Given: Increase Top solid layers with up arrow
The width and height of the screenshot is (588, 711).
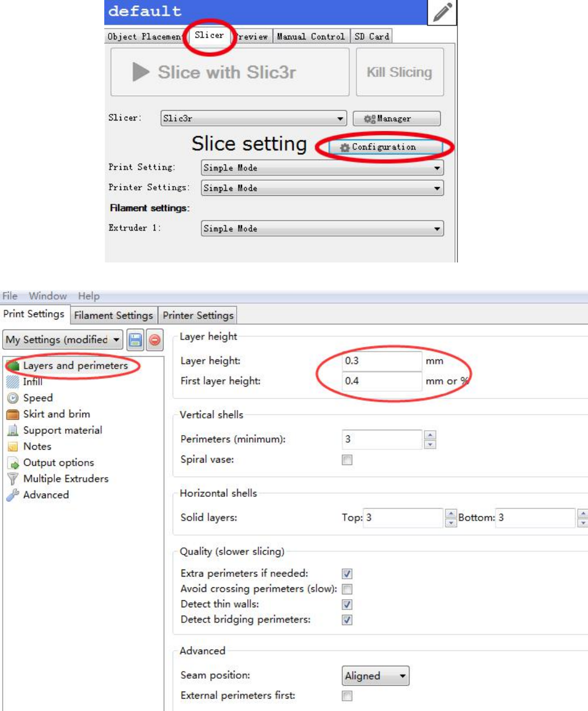Looking at the screenshot, I should 451,513.
